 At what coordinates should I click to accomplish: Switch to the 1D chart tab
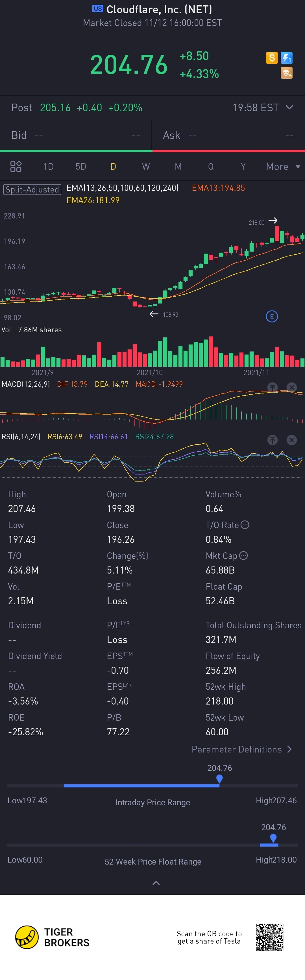coord(48,166)
